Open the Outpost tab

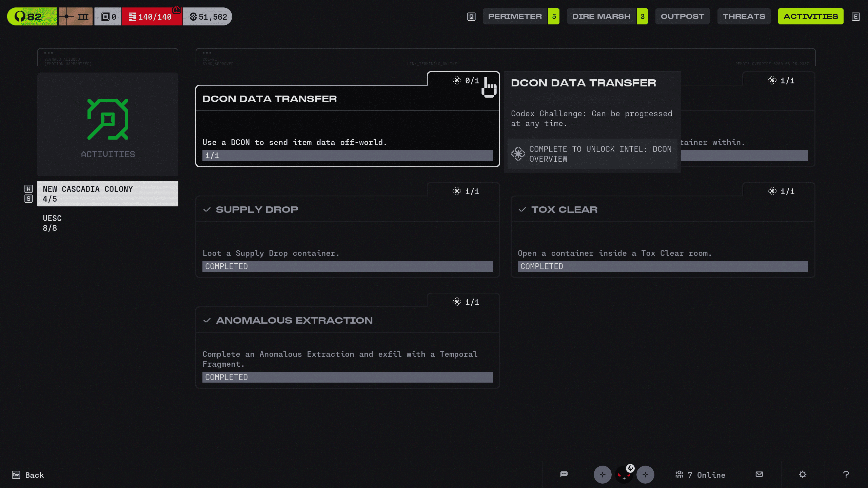(682, 17)
